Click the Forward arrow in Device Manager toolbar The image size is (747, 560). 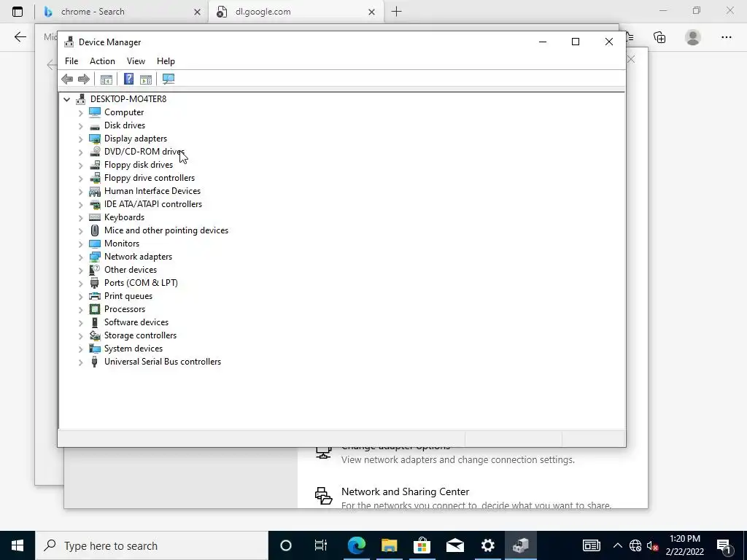click(84, 79)
